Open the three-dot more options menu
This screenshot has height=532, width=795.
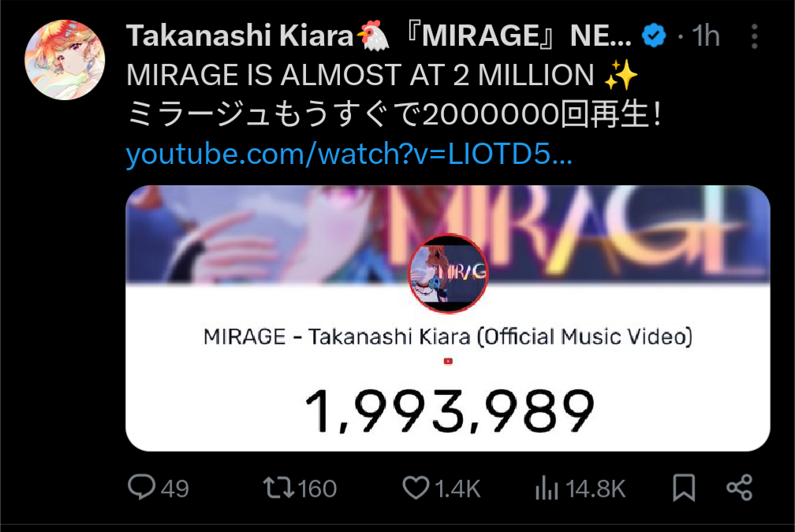point(755,36)
